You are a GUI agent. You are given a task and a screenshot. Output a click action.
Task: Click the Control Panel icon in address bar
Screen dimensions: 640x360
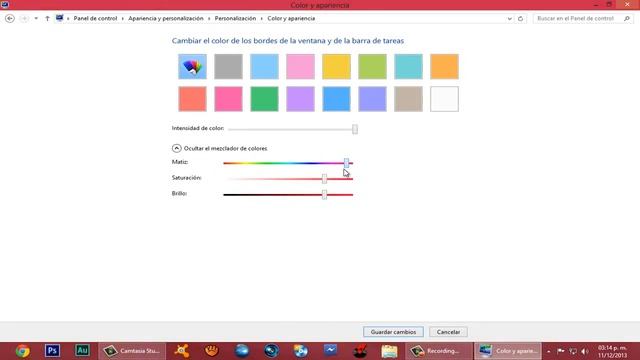coord(60,18)
